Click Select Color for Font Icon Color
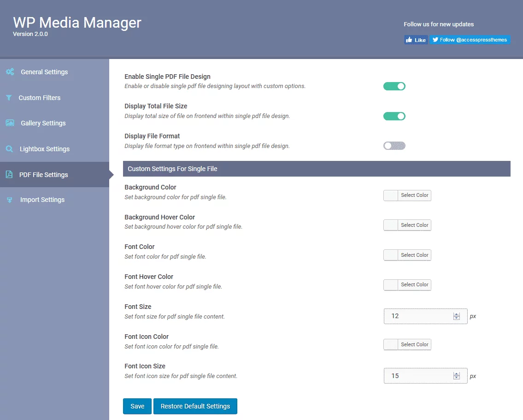 415,344
